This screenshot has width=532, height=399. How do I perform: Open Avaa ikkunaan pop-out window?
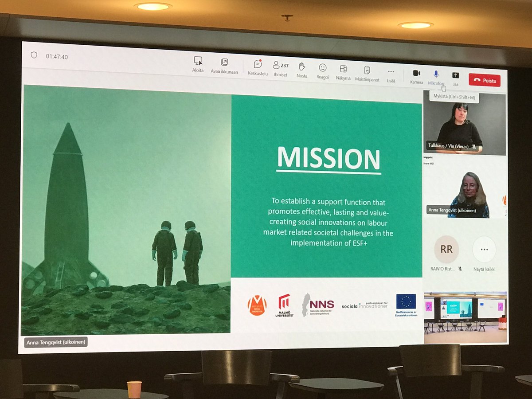[x=224, y=66]
